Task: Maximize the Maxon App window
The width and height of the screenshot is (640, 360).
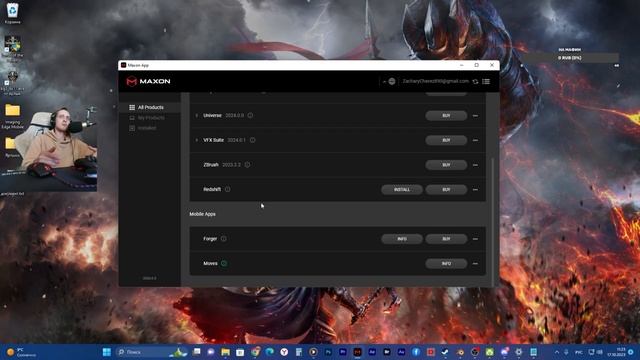Action: [x=476, y=65]
